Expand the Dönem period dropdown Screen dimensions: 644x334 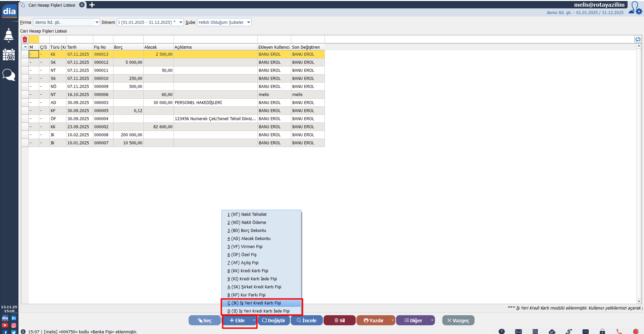point(181,22)
